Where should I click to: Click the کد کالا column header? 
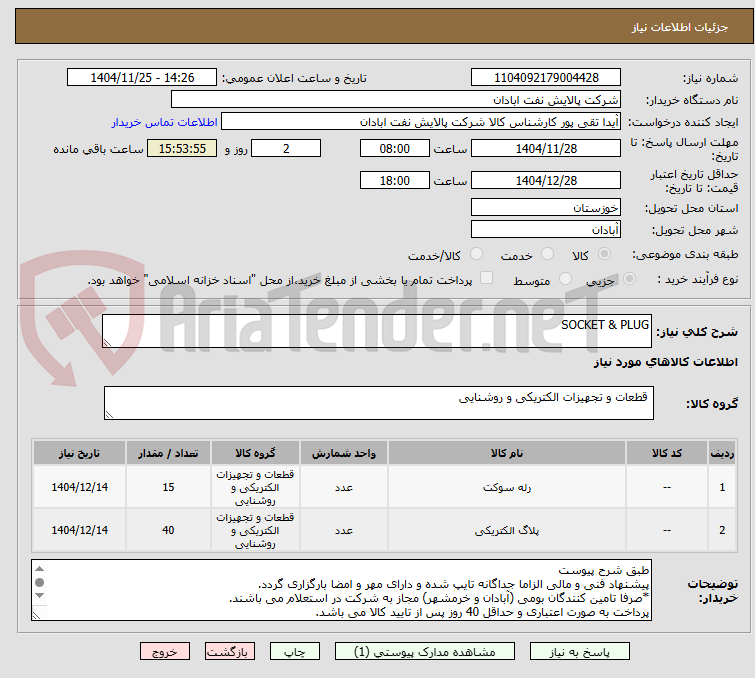click(x=666, y=453)
